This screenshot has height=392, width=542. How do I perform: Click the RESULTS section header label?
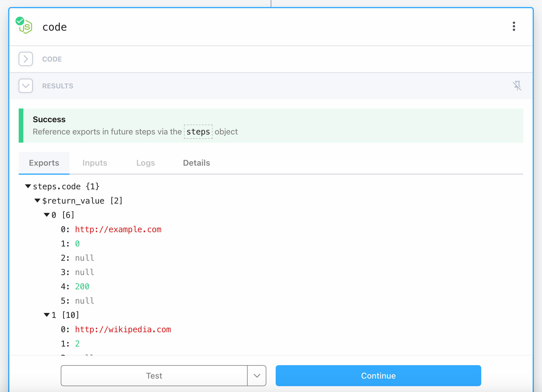click(x=58, y=86)
